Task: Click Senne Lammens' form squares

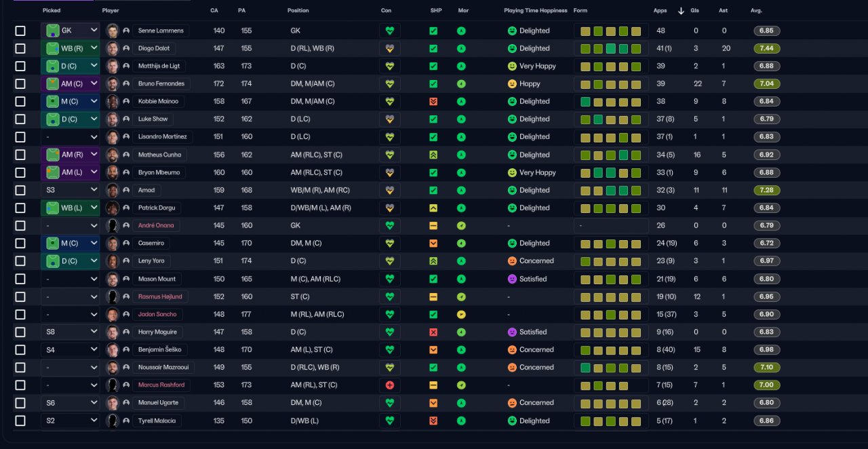Action: (x=610, y=31)
